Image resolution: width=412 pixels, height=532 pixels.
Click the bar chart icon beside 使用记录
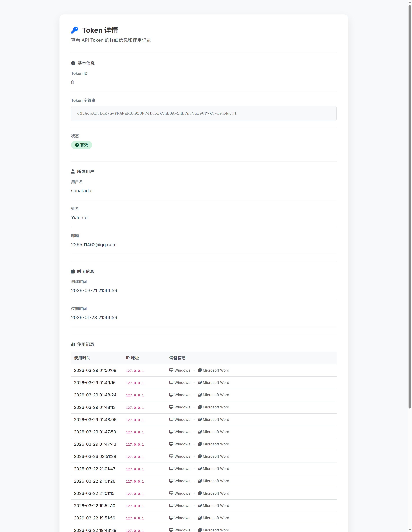pyautogui.click(x=73, y=344)
